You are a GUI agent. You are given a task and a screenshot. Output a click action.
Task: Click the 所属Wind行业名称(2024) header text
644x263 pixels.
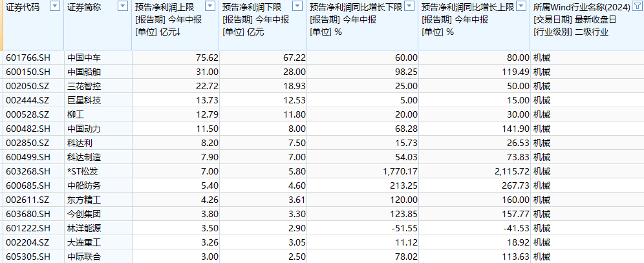click(579, 7)
